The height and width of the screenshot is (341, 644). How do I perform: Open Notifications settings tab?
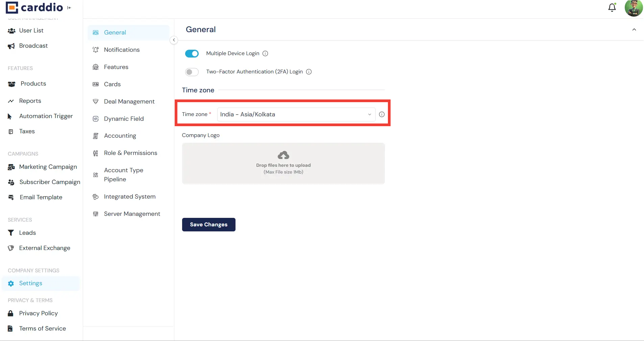[122, 50]
